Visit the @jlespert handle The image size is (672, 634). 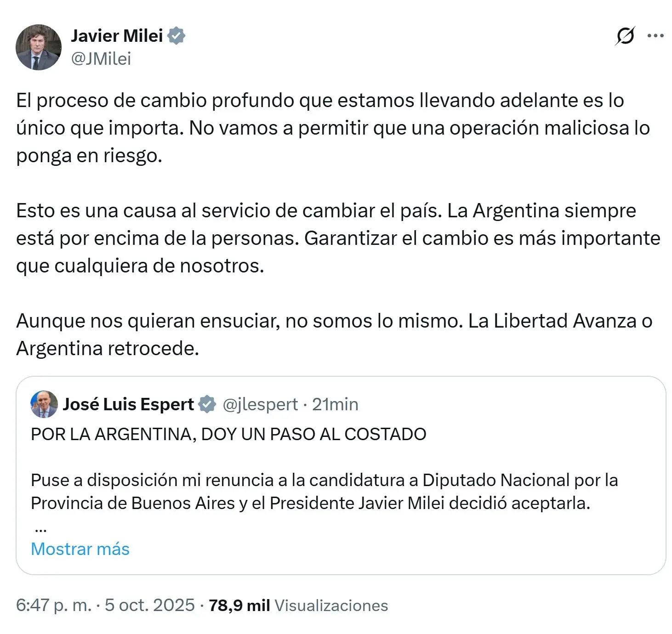(260, 404)
